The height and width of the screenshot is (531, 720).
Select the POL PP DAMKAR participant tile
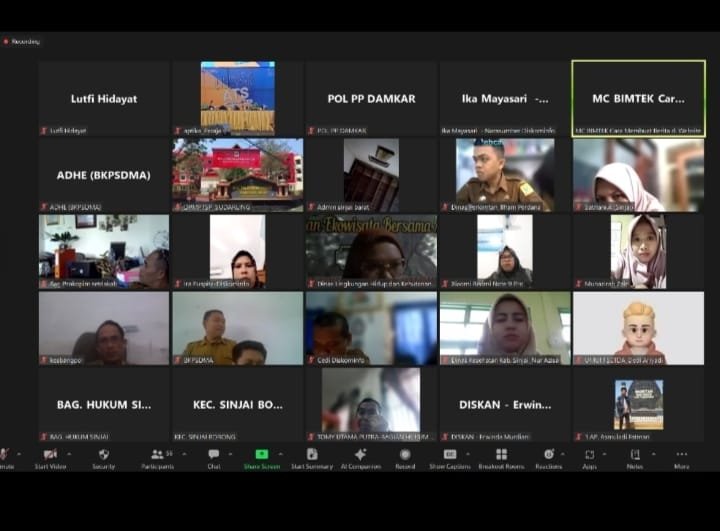(371, 98)
